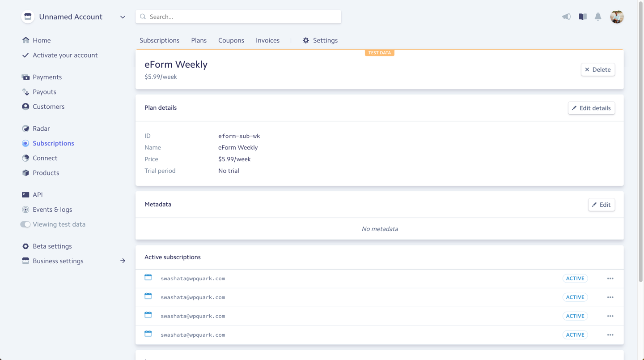Click the Metadata Edit button
644x360 pixels.
601,205
